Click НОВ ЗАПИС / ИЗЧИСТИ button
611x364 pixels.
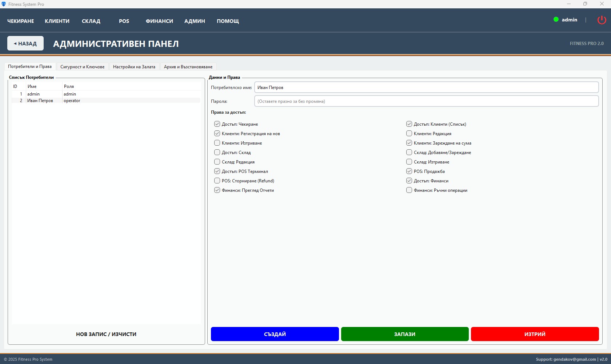point(106,334)
